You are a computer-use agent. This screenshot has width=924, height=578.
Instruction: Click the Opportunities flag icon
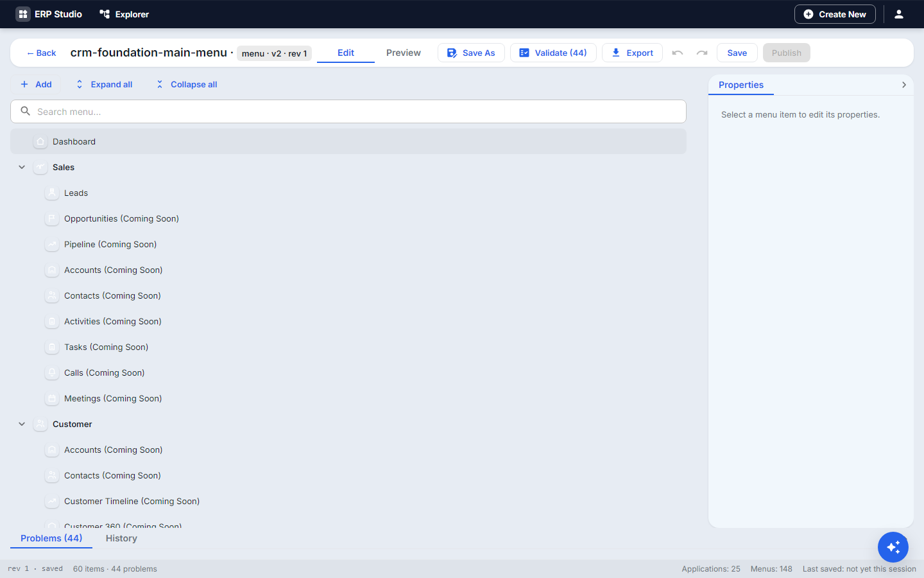(x=52, y=218)
